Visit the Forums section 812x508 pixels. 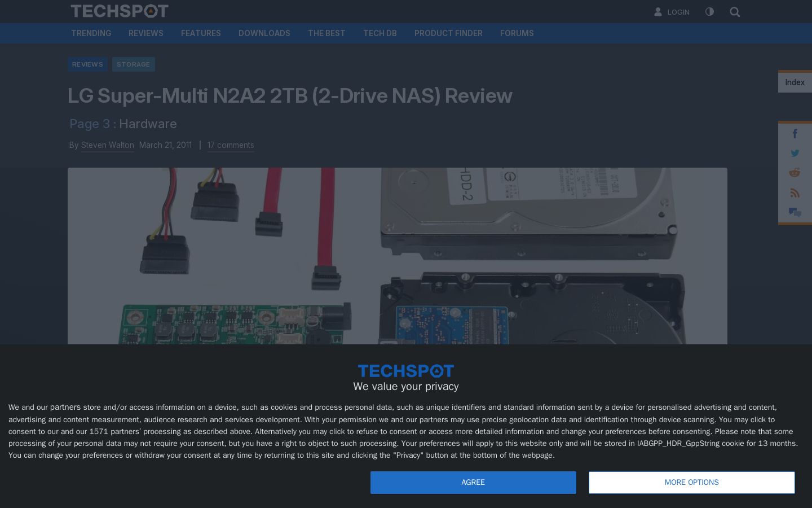(x=517, y=33)
